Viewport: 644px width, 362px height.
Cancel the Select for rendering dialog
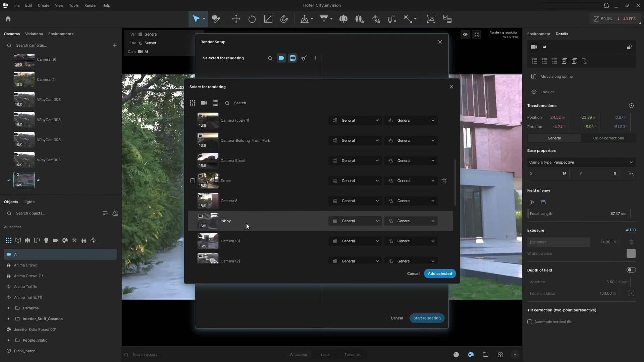413,274
